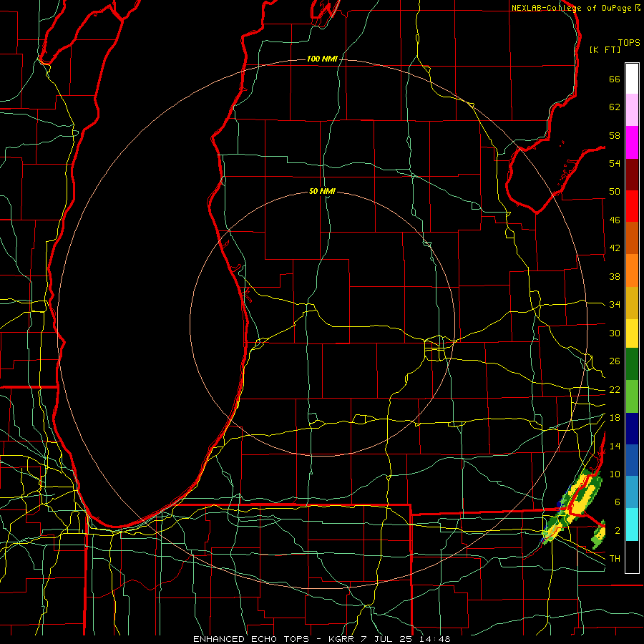The image size is (644, 644).
Task: Click the navy blue legend swatch
Action: (x=632, y=429)
